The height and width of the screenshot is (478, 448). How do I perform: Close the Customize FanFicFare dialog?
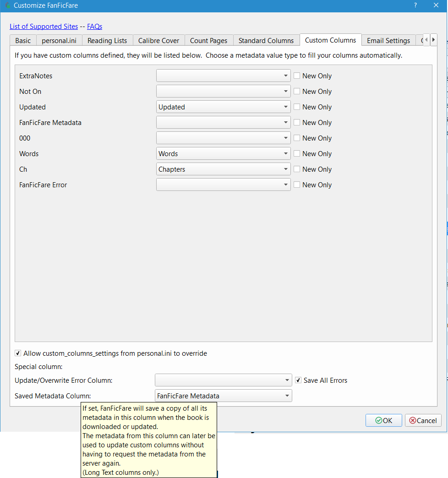(436, 5)
